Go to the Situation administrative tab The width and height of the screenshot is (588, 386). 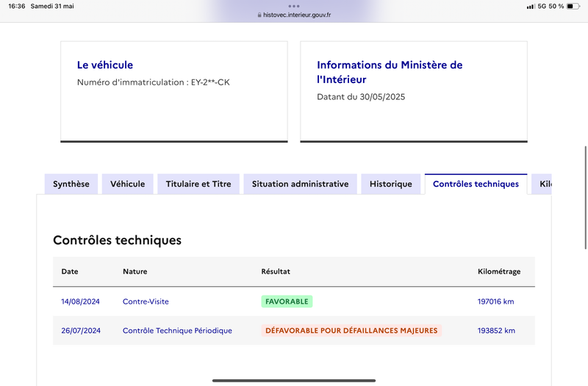coord(300,184)
